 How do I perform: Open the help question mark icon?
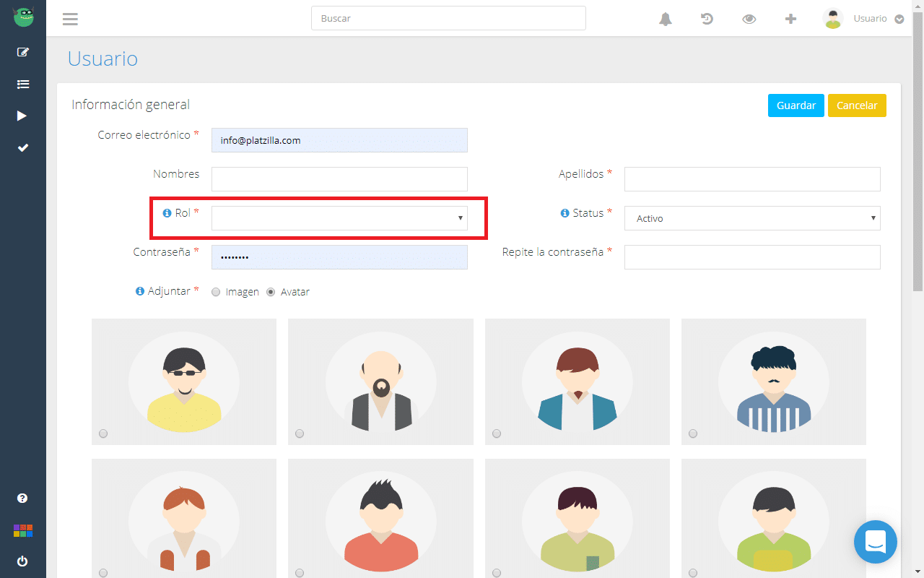(23, 499)
